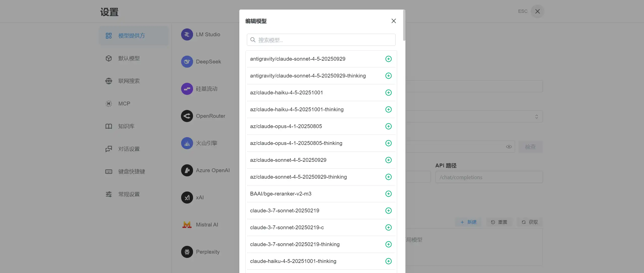This screenshot has width=644, height=273.
Task: Open the OpenRouter provider
Action: (210, 116)
